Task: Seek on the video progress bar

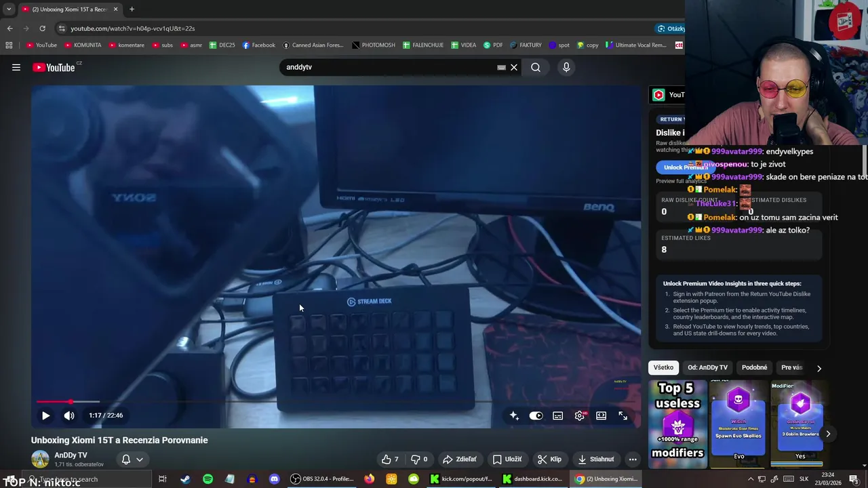Action: (x=336, y=402)
